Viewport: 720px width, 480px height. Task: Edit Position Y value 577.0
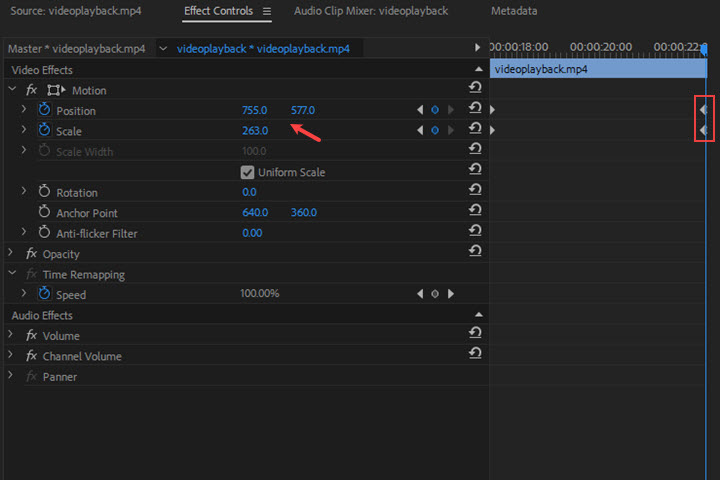[303, 110]
